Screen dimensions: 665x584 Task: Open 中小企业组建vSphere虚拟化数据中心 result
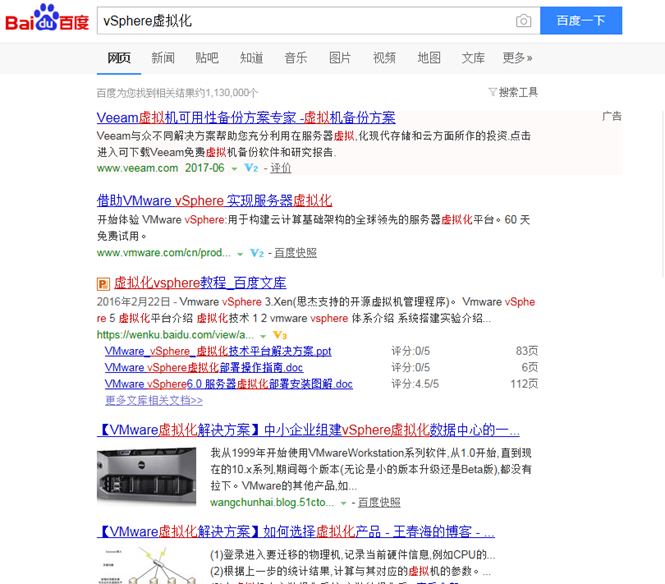pos(308,430)
